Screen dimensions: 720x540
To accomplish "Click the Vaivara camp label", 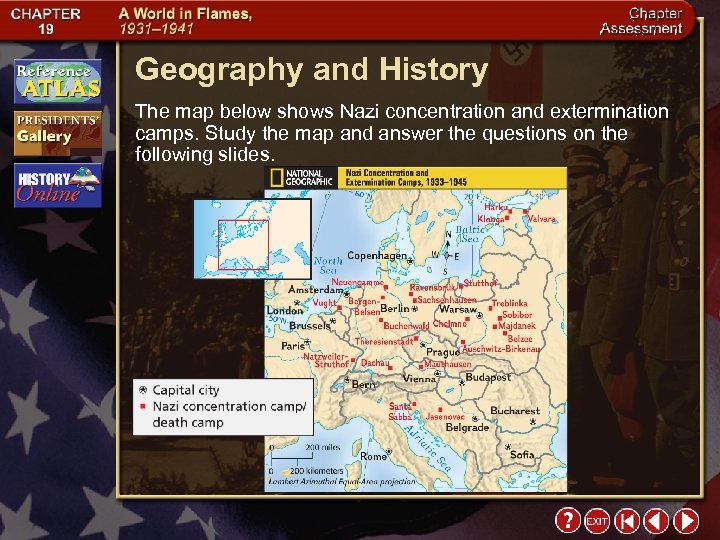I will pyautogui.click(x=542, y=219).
